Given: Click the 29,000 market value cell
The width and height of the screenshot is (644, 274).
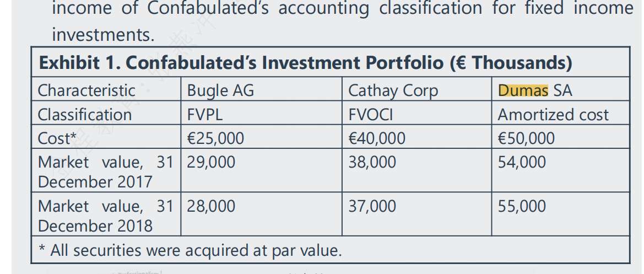Looking at the screenshot, I should [x=211, y=162].
